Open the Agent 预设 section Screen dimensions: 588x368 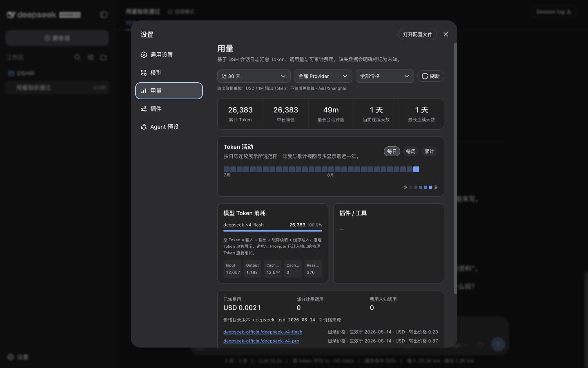169,127
